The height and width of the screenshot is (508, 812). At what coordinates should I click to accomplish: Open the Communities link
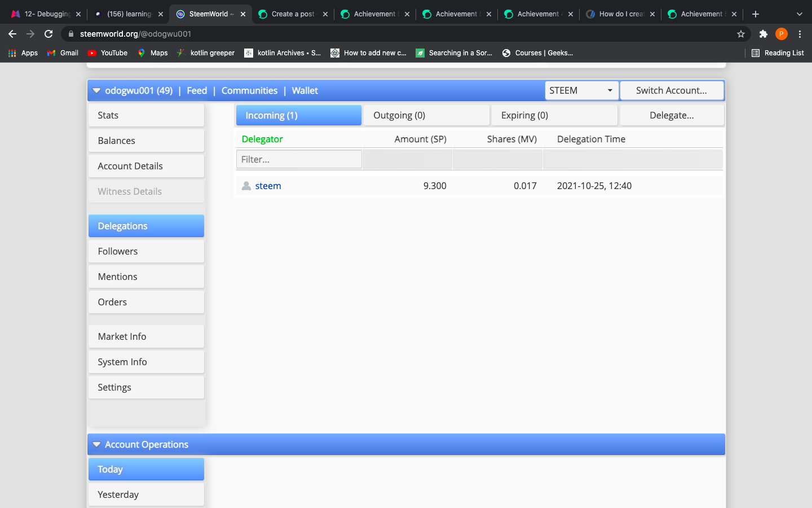coord(249,90)
